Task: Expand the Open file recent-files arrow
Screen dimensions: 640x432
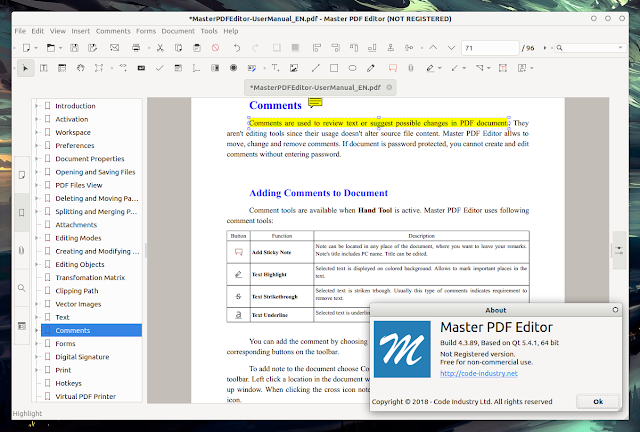Action: point(60,48)
